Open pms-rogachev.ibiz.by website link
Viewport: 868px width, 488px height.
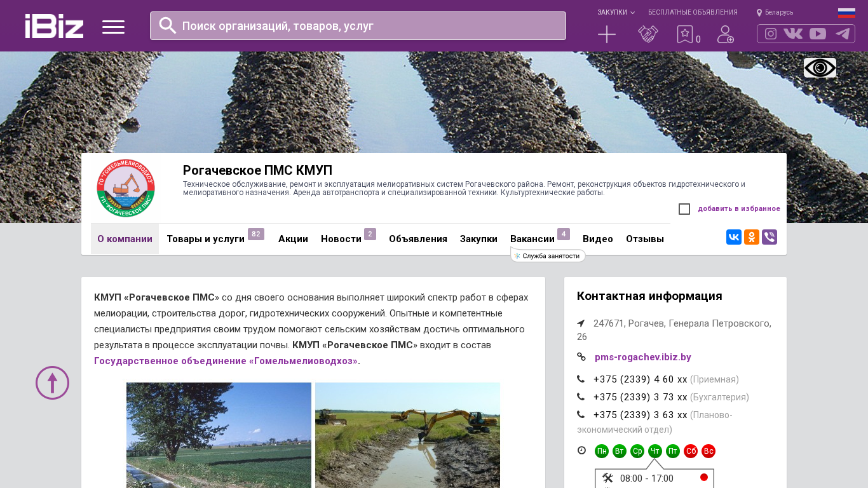(x=643, y=357)
